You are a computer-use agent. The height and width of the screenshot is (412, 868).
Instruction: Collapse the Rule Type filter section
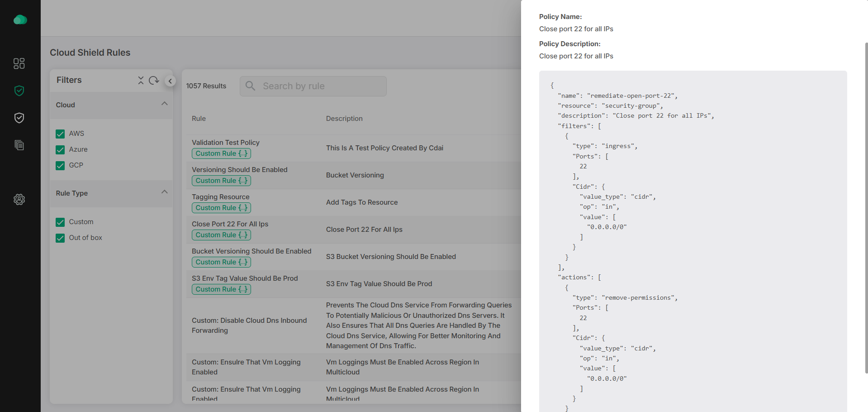[164, 192]
